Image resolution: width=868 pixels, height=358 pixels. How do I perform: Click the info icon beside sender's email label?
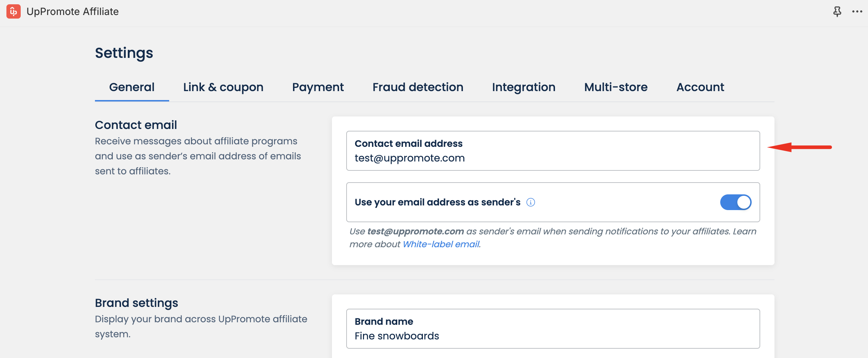click(531, 203)
